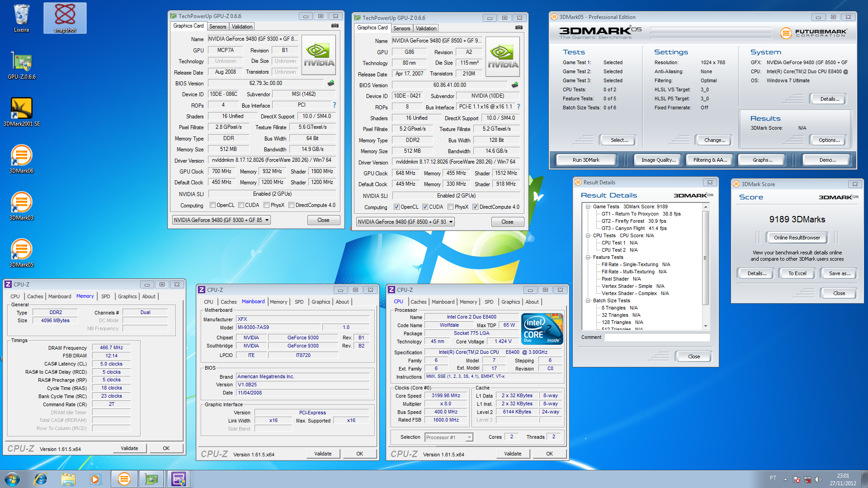Click volume speaker icon in system tray

818,479
